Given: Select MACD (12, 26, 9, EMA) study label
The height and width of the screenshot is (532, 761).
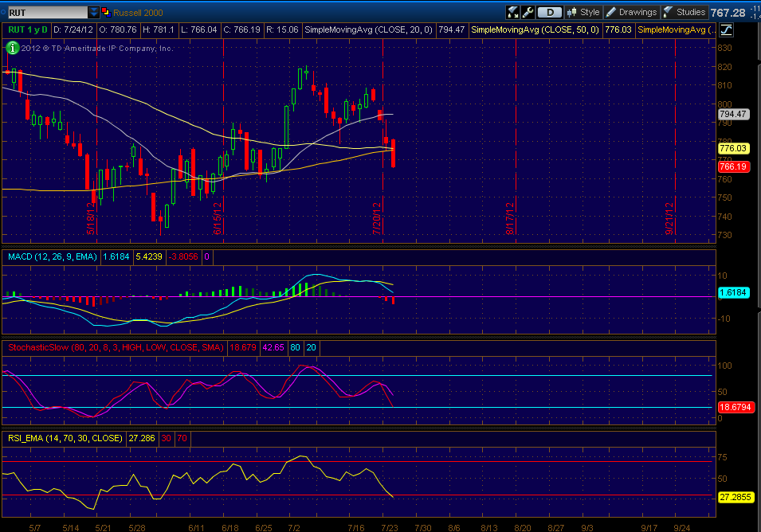Looking at the screenshot, I should pyautogui.click(x=53, y=256).
